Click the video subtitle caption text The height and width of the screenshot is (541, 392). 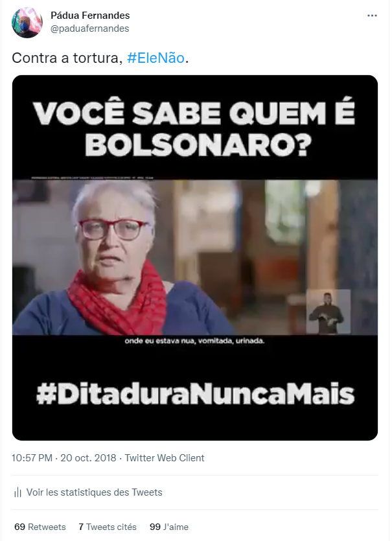click(194, 341)
